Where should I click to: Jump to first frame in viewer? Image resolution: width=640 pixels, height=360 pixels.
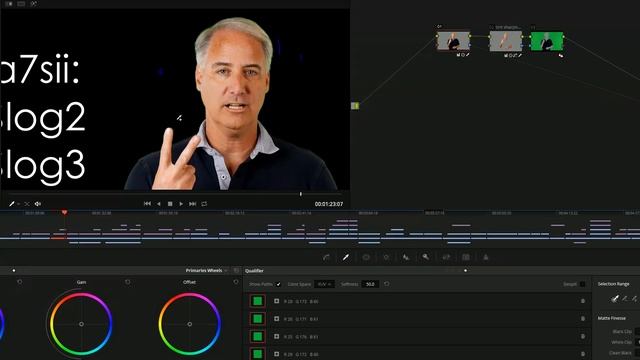pyautogui.click(x=147, y=204)
